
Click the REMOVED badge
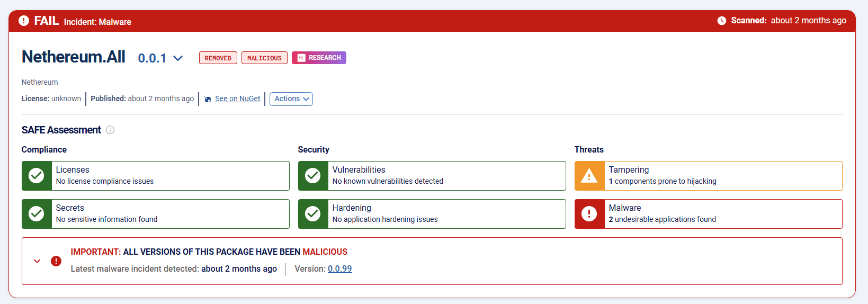click(x=218, y=58)
